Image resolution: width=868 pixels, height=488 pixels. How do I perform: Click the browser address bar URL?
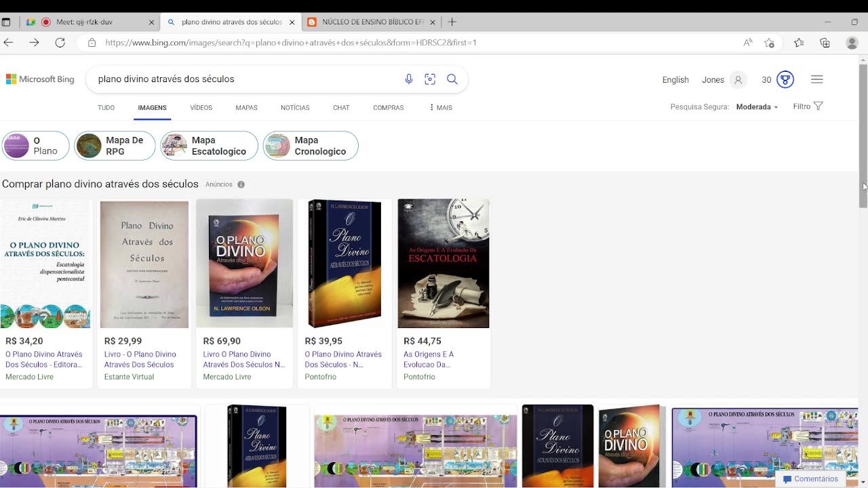click(291, 43)
